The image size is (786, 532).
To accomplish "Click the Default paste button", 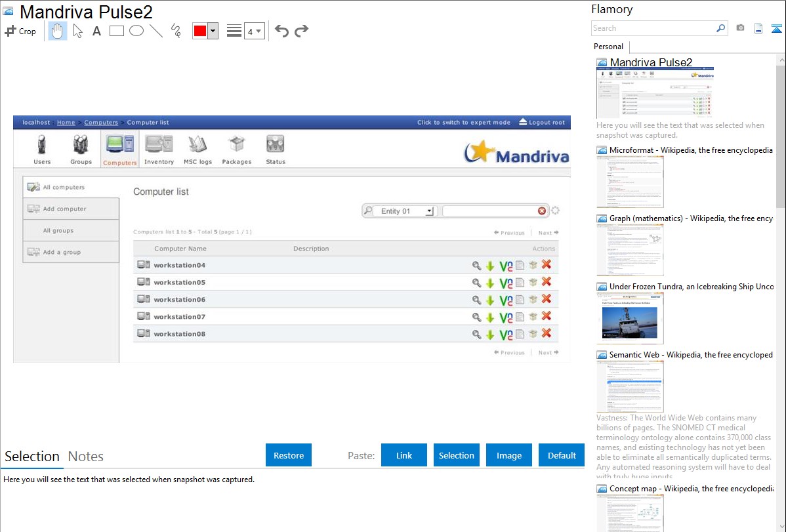I will (562, 455).
